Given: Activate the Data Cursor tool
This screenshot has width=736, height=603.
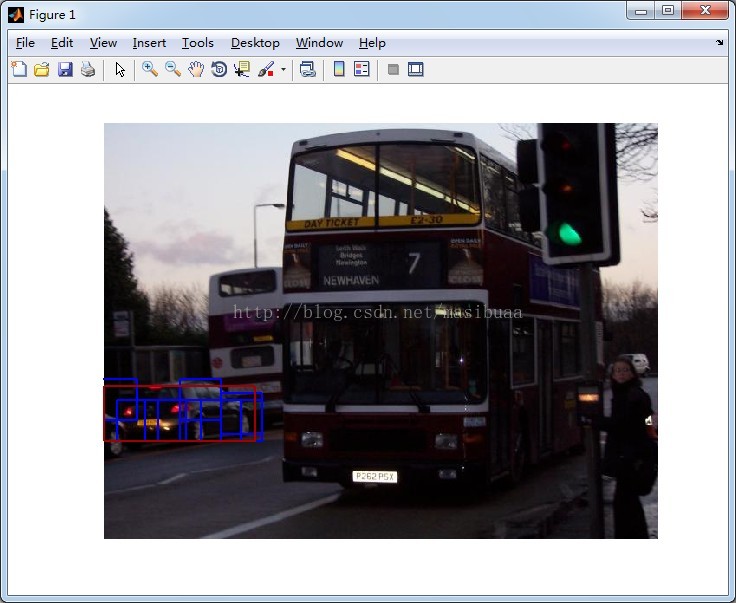Looking at the screenshot, I should tap(242, 69).
